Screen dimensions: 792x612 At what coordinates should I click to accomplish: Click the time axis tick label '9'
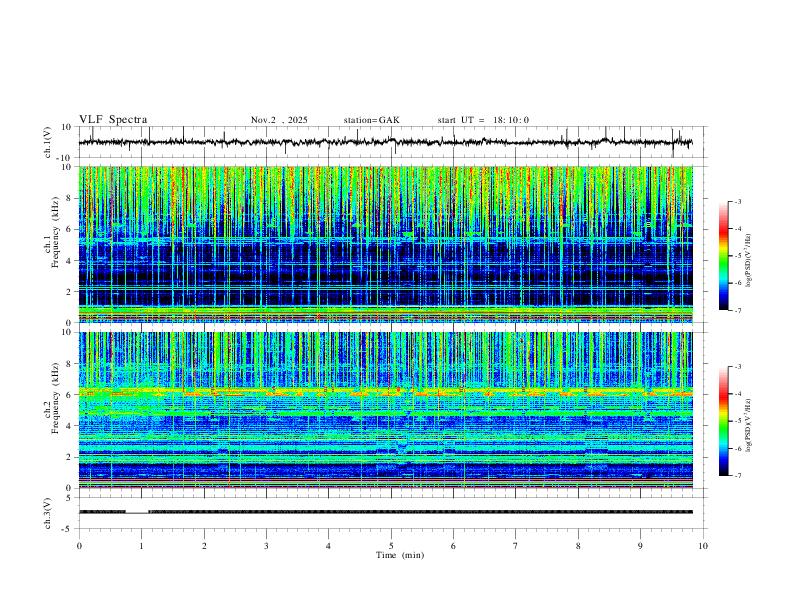point(640,546)
